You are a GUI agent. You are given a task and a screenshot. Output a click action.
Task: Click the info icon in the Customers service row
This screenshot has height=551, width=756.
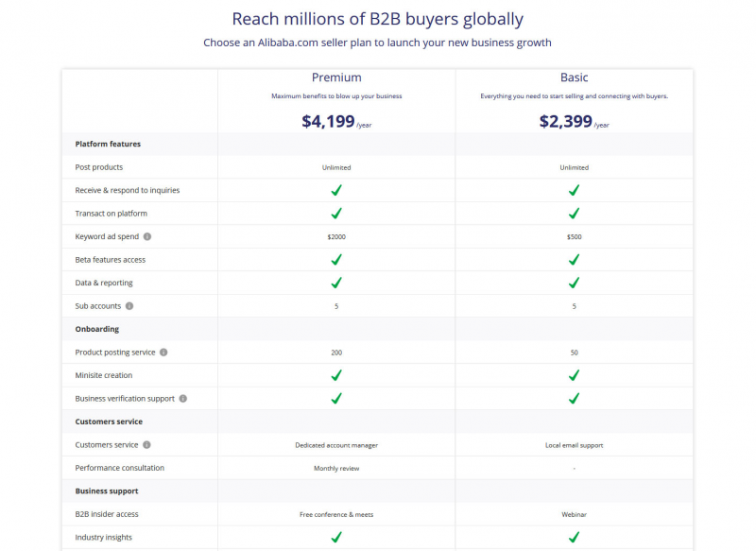click(147, 445)
